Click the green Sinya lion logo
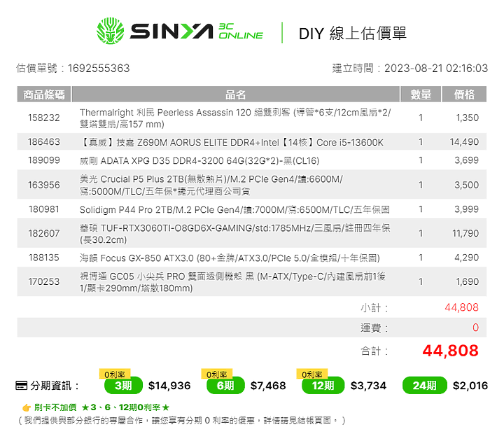Image resolution: width=504 pixels, height=441 pixels. pyautogui.click(x=111, y=31)
